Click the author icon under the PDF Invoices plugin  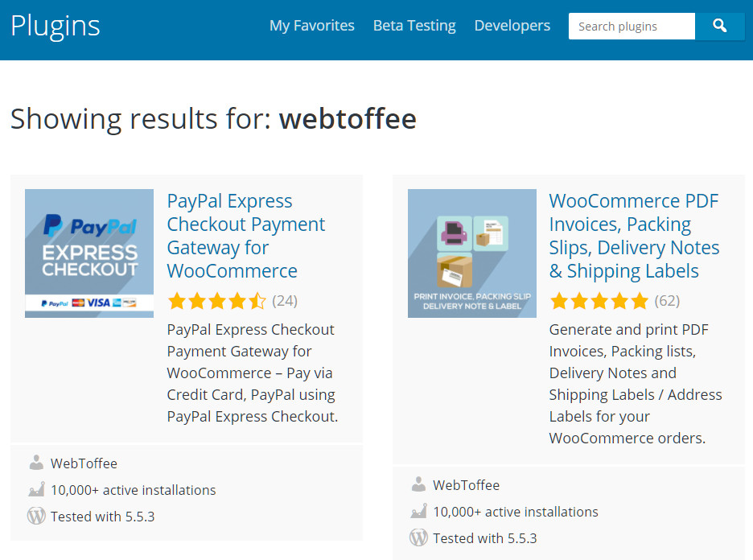418,484
